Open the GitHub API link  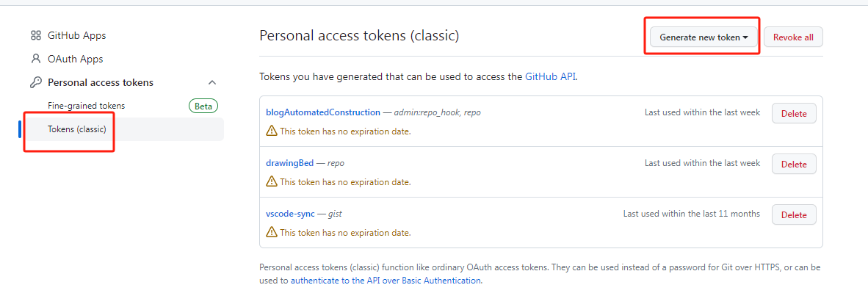[x=551, y=77]
